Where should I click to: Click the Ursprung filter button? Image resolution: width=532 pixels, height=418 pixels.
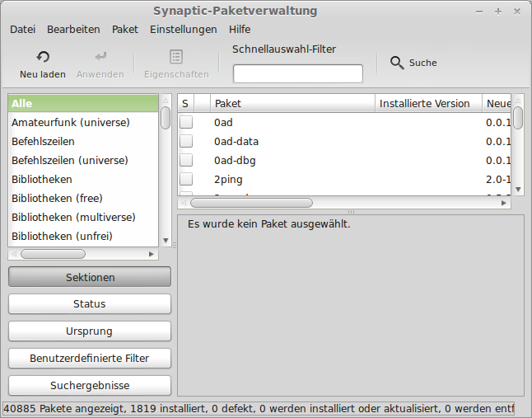90,331
